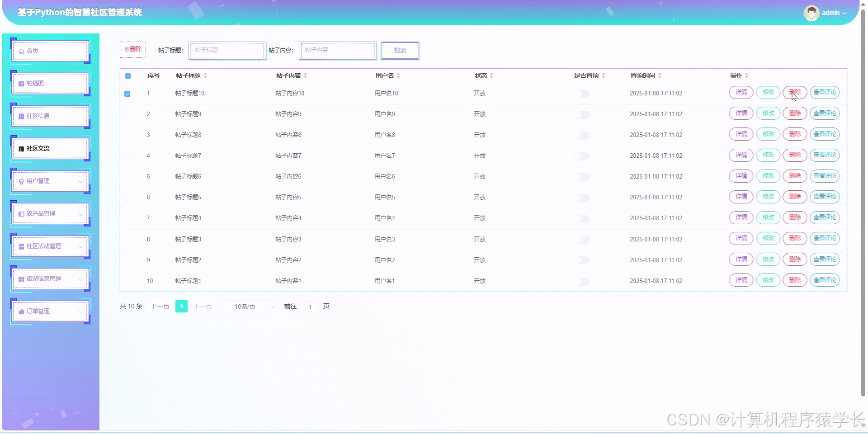Open 详情 for 帖子标题10
The height and width of the screenshot is (434, 868).
741,92
